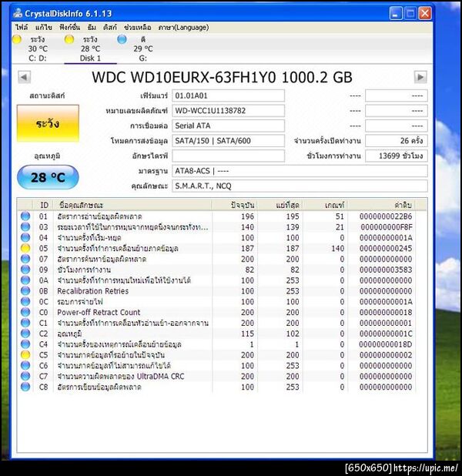Click the blue status icon for ID 09
Screen dimensions: 462x476
click(25, 270)
